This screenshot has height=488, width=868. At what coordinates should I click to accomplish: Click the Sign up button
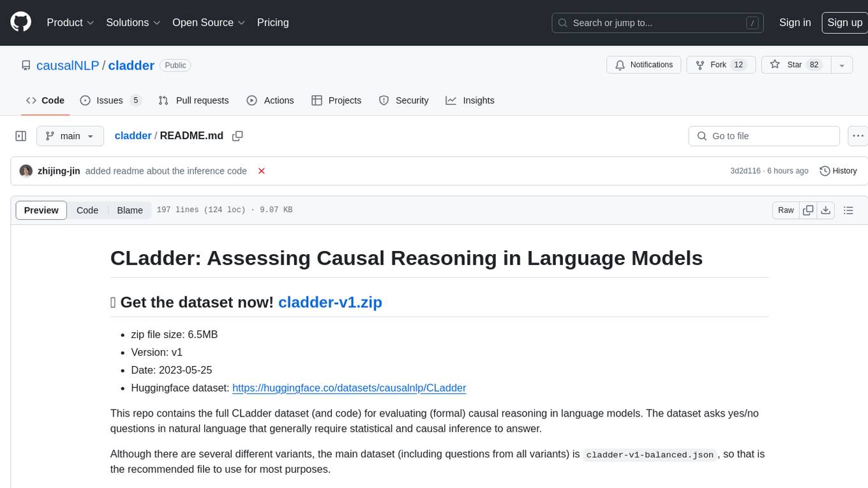844,22
